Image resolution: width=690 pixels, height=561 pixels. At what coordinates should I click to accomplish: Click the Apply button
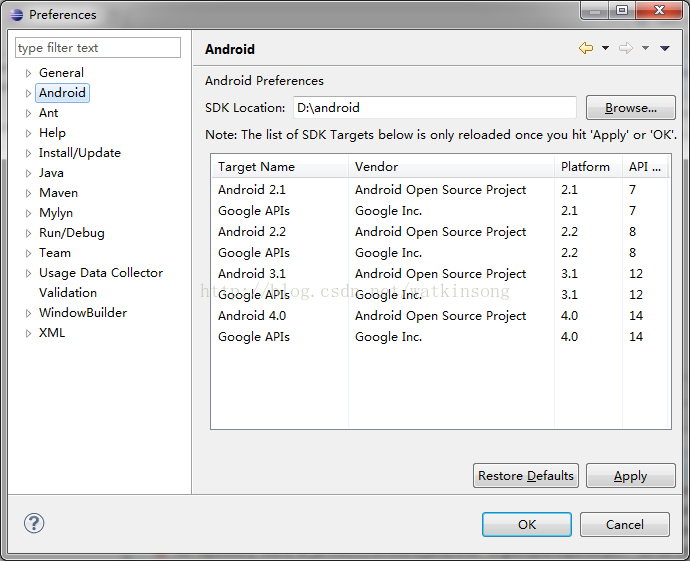[631, 476]
